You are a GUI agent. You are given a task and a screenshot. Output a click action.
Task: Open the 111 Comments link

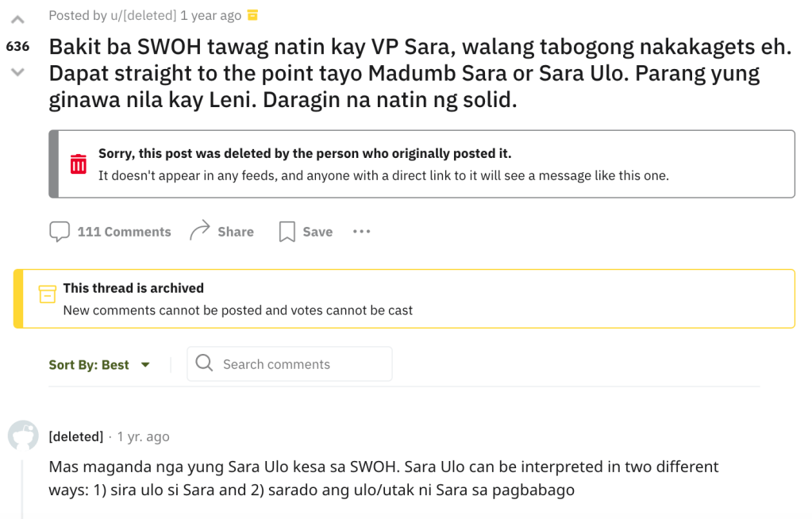tap(124, 232)
